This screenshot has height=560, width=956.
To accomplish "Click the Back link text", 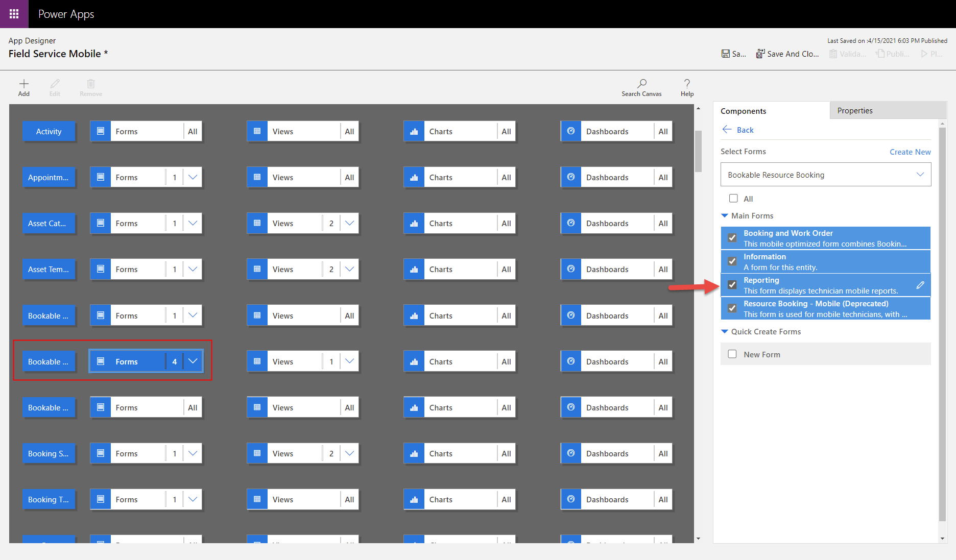I will pos(745,130).
